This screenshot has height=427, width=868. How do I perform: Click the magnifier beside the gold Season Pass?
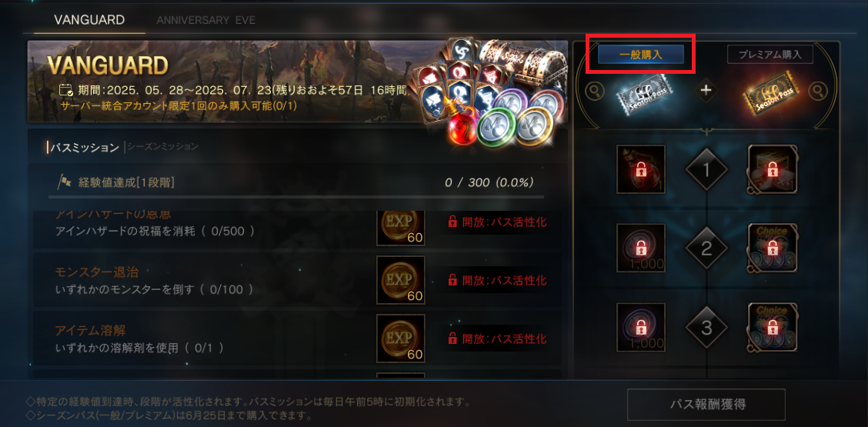click(x=818, y=91)
